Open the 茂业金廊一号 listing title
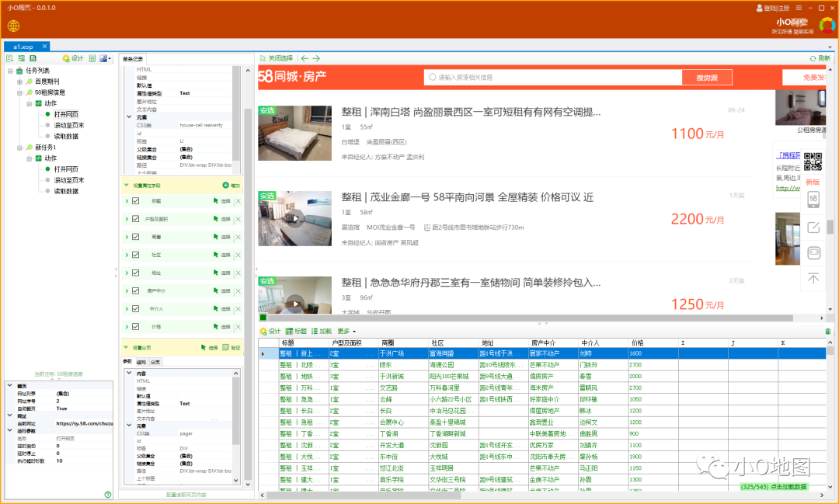Screen dimensions: 839x504 click(x=467, y=197)
